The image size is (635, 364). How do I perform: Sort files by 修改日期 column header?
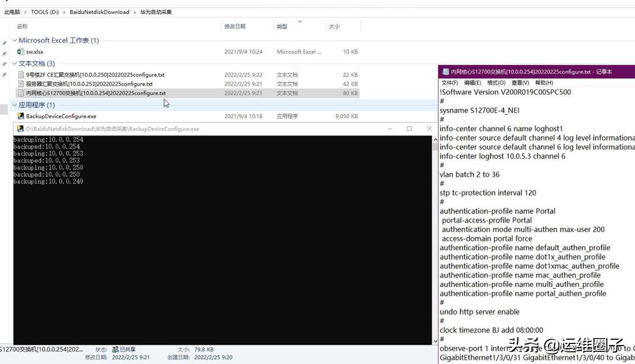click(x=235, y=26)
